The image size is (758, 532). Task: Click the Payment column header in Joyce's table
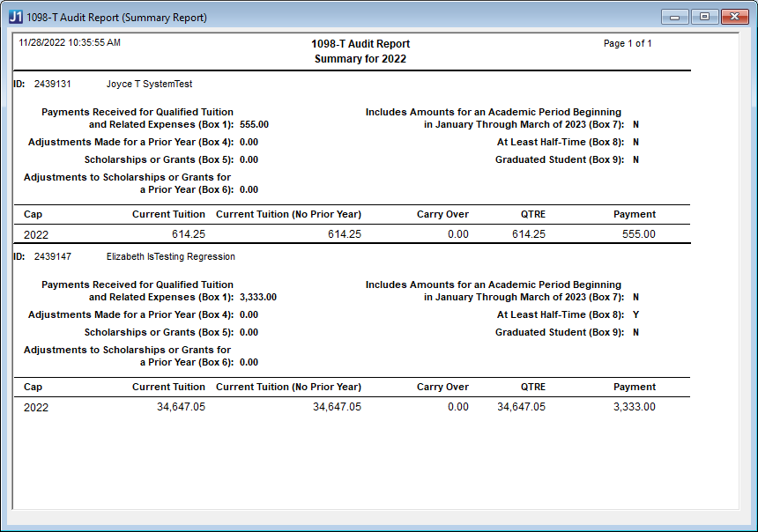coord(635,215)
